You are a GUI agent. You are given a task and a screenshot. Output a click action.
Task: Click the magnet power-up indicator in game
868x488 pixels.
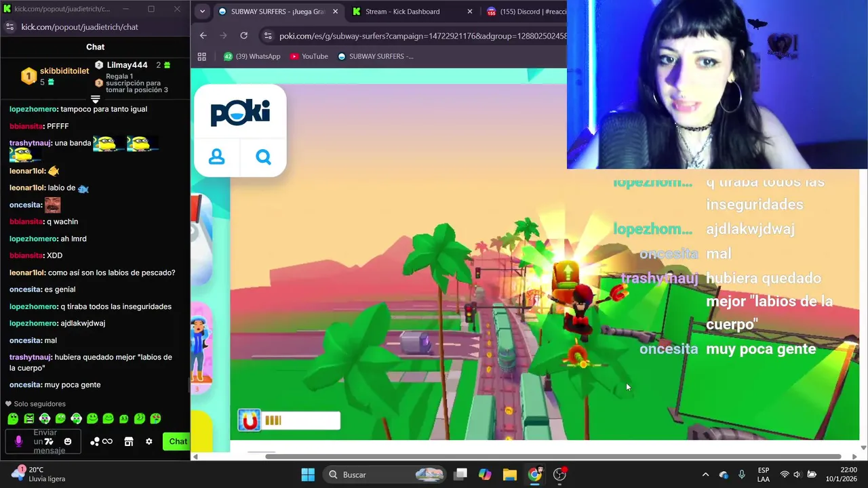288,421
